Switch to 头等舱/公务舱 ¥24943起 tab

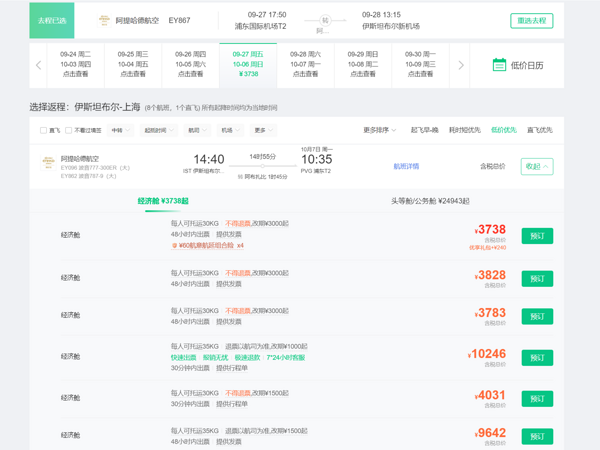point(430,201)
